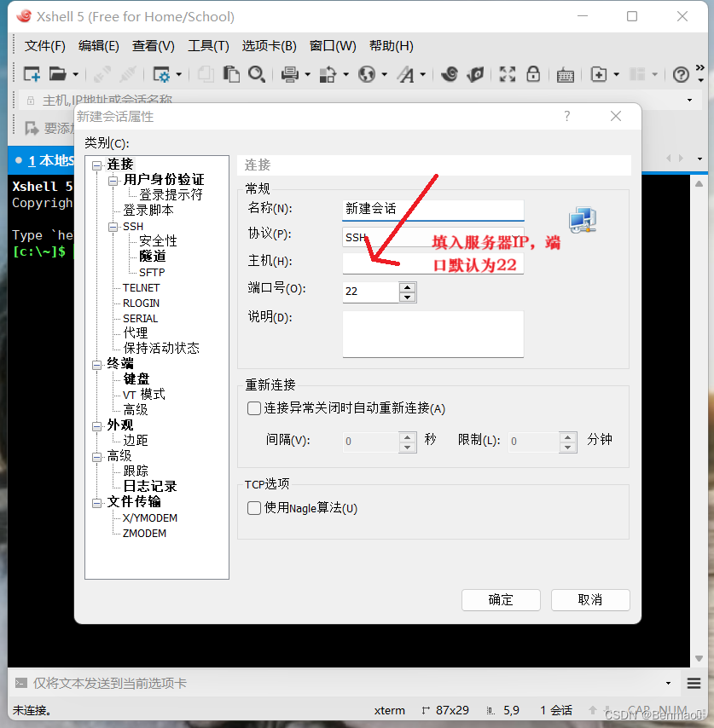The height and width of the screenshot is (728, 714).
Task: Click the red swirl Xshell script icon
Action: (x=450, y=74)
